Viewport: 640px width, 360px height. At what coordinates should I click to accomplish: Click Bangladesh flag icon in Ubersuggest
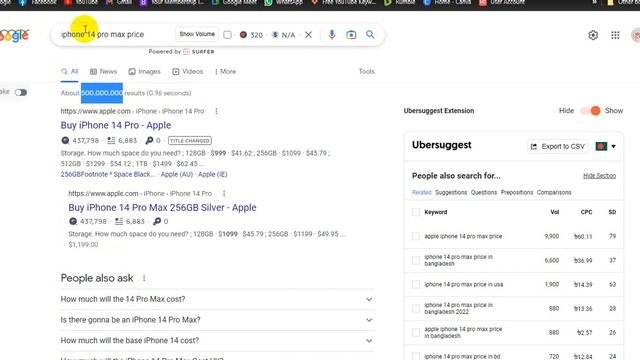[601, 147]
